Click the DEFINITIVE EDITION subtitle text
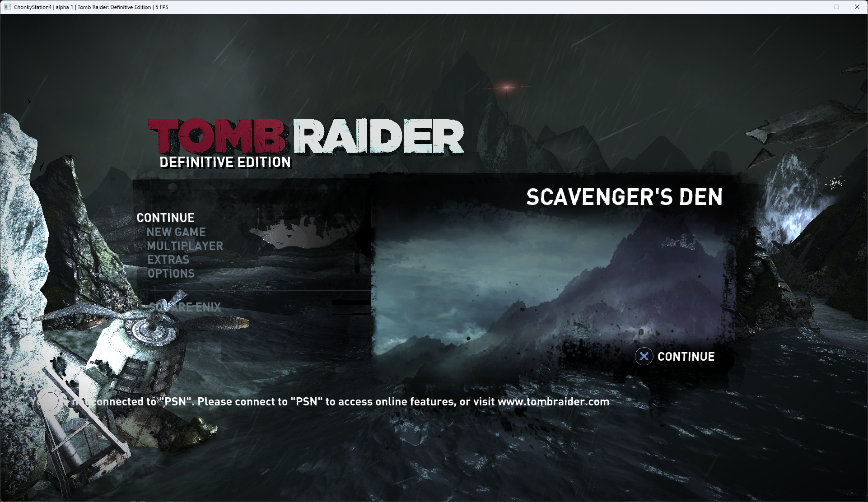Viewport: 868px width, 502px height. (x=225, y=163)
